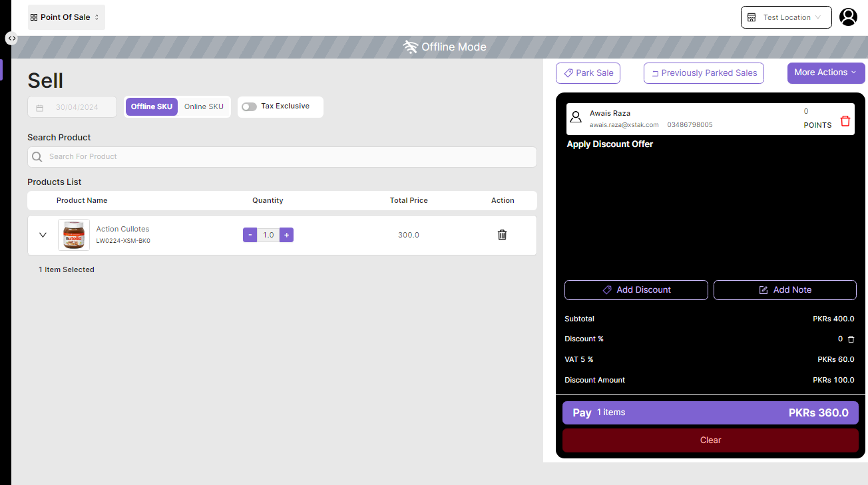Image resolution: width=868 pixels, height=485 pixels.
Task: Delete Action Cullotes from products list
Action: pyautogui.click(x=502, y=235)
